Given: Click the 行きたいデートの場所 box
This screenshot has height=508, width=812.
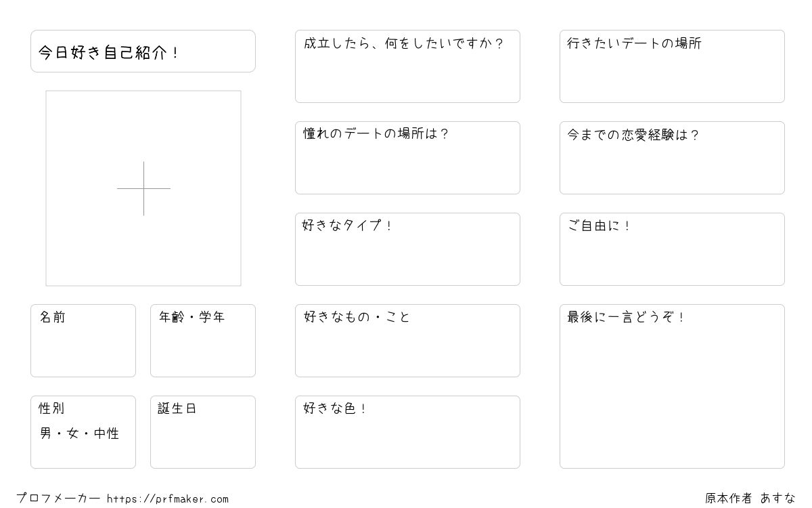Looking at the screenshot, I should pyautogui.click(x=672, y=66).
